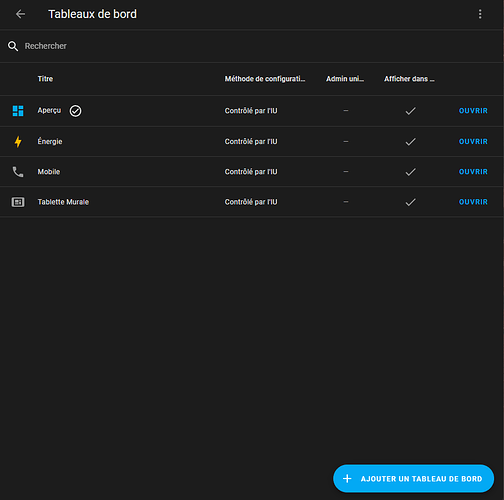
Task: Click the Énergie lightning bolt icon
Action: pyautogui.click(x=18, y=141)
